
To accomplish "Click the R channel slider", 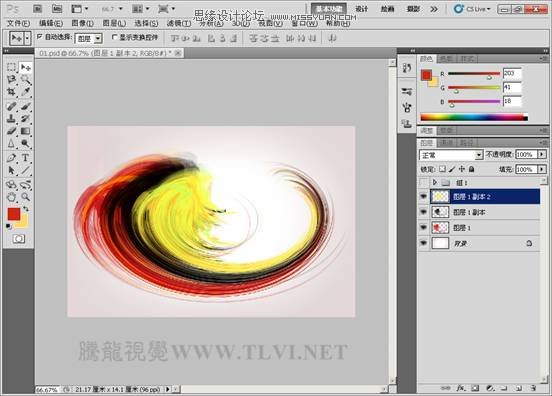I will 474,74.
